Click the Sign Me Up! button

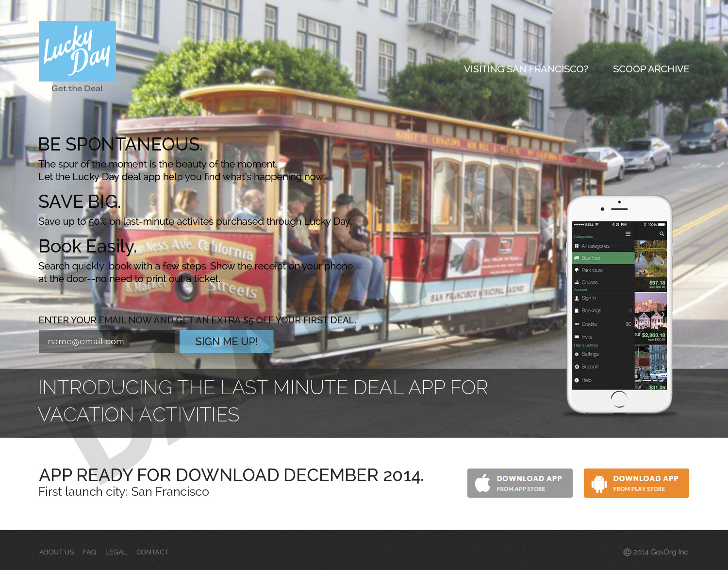click(x=226, y=342)
